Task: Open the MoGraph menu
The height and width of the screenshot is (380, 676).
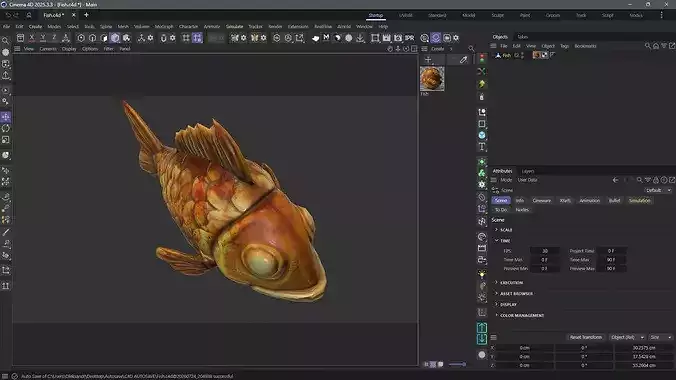Action: pos(164,26)
